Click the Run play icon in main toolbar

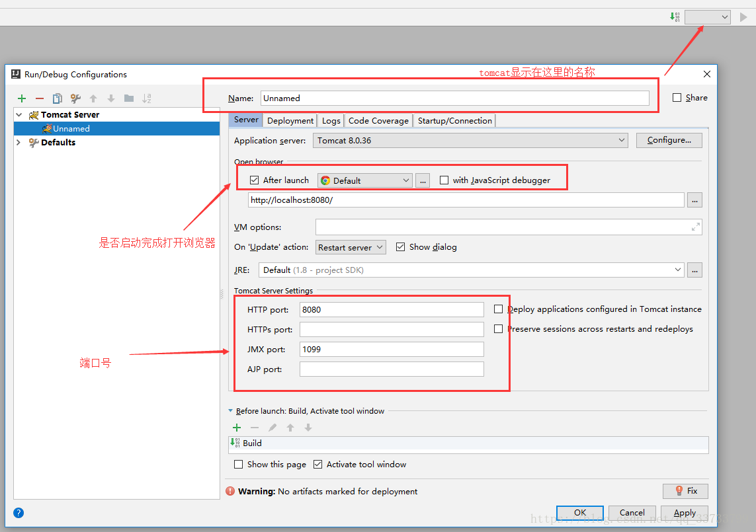coord(743,17)
